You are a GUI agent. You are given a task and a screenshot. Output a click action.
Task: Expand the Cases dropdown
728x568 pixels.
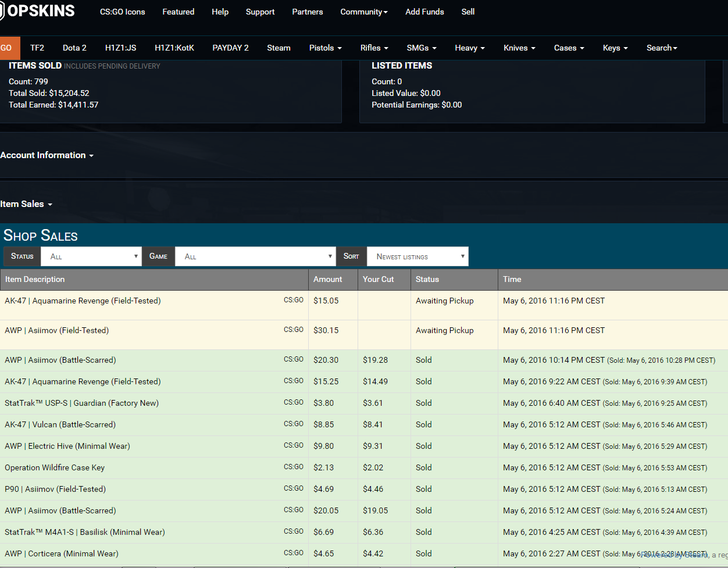coord(569,48)
